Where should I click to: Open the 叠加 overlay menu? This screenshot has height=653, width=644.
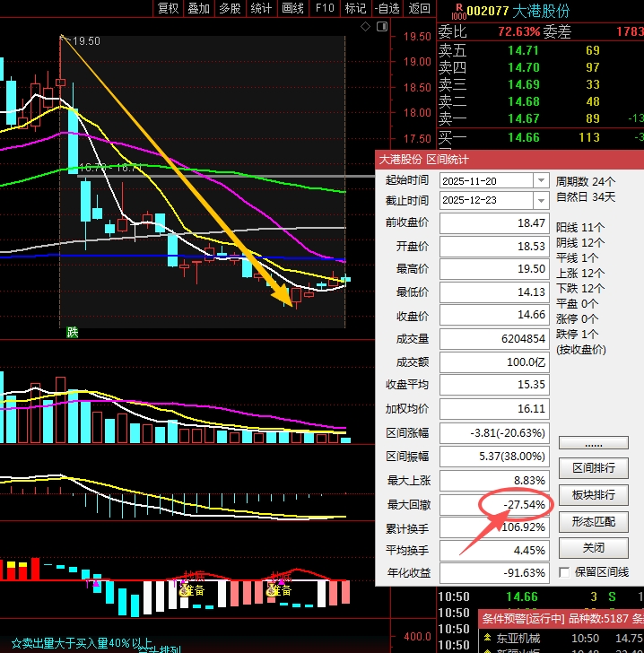[x=199, y=8]
